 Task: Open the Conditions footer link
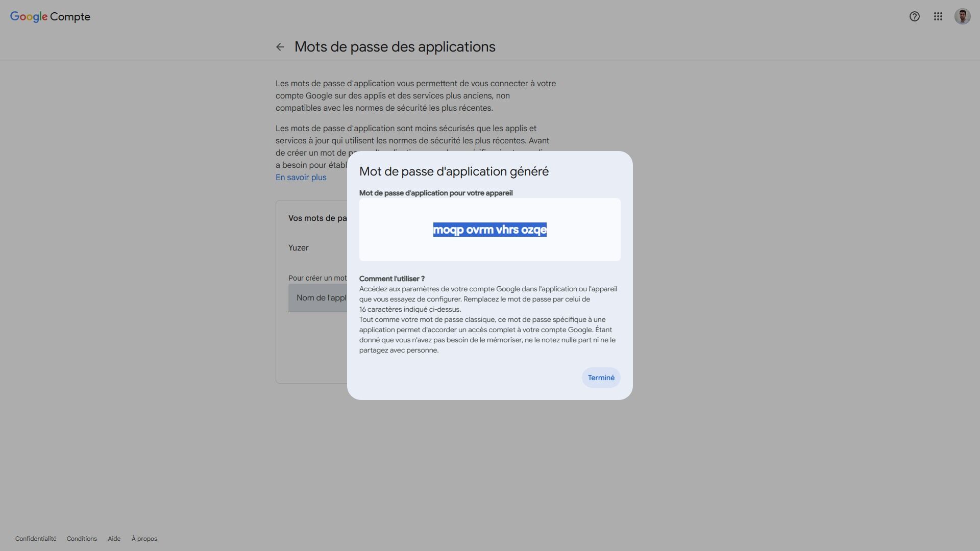pyautogui.click(x=82, y=539)
